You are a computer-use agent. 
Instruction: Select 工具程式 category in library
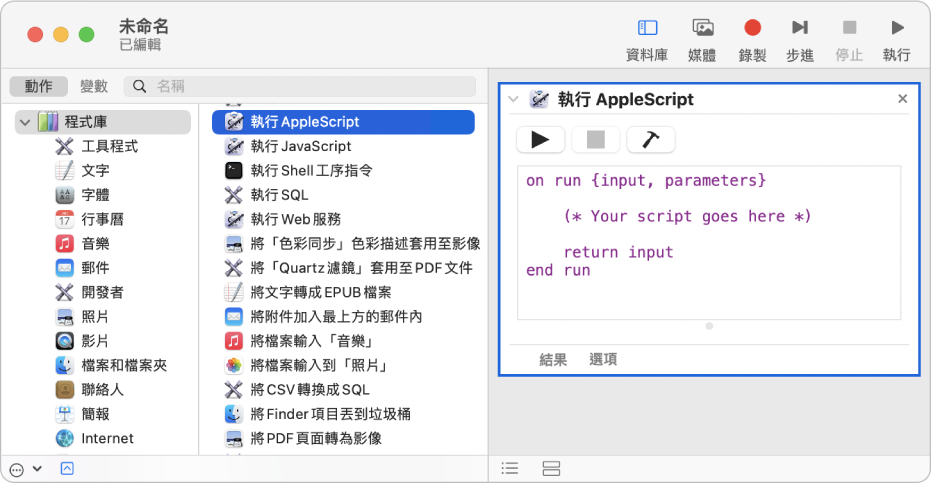pyautogui.click(x=109, y=146)
